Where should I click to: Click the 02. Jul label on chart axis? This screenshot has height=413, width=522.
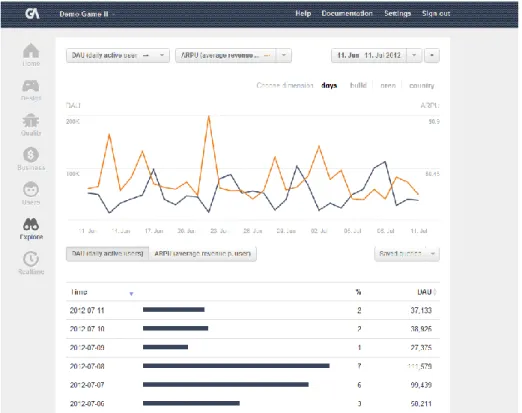pyautogui.click(x=319, y=231)
